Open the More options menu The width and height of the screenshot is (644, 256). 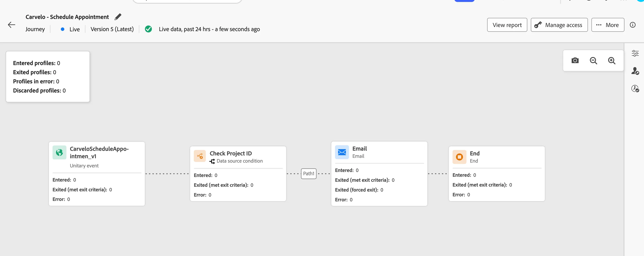coord(607,25)
